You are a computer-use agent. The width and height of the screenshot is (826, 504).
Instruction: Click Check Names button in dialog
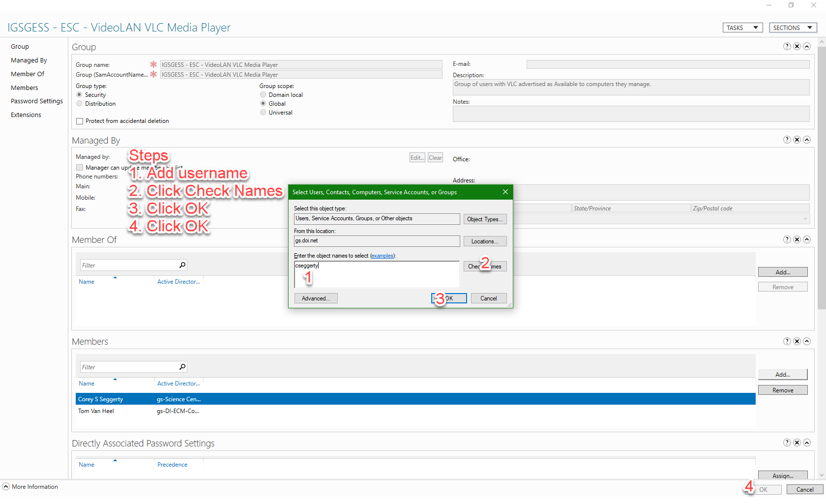tap(485, 267)
